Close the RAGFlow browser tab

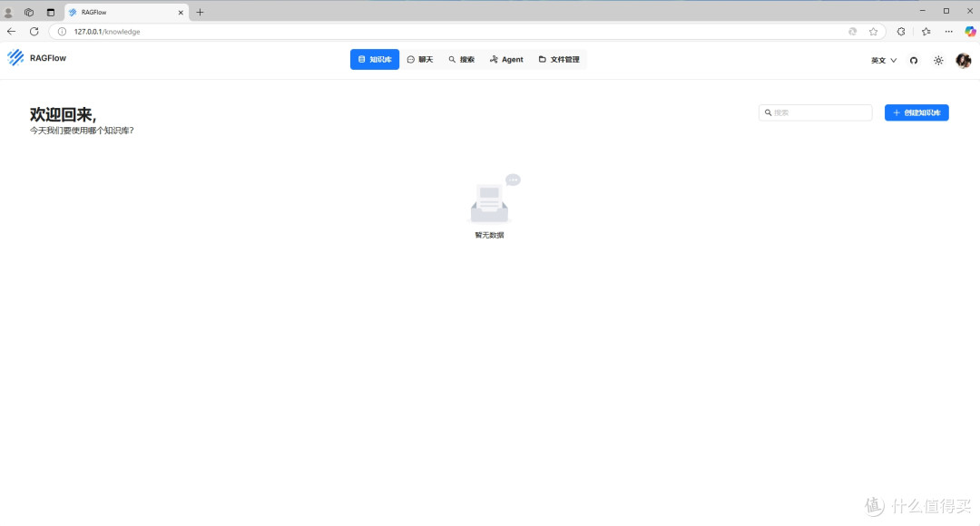point(181,13)
